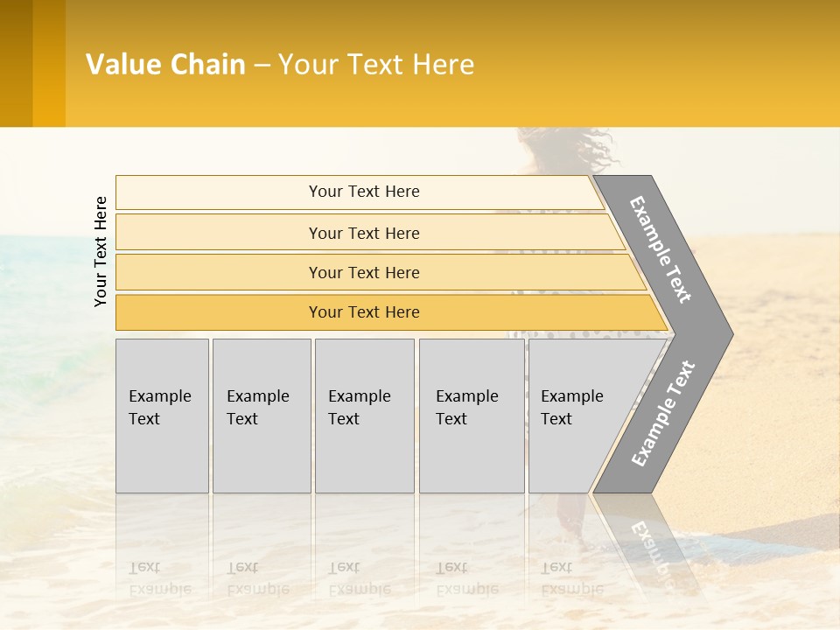Click the bright orange vertical stripe in header
This screenshot has width=840, height=630.
coord(49,63)
